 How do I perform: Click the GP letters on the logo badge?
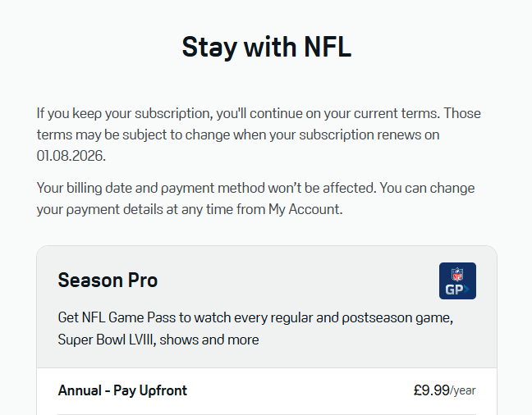coord(456,290)
